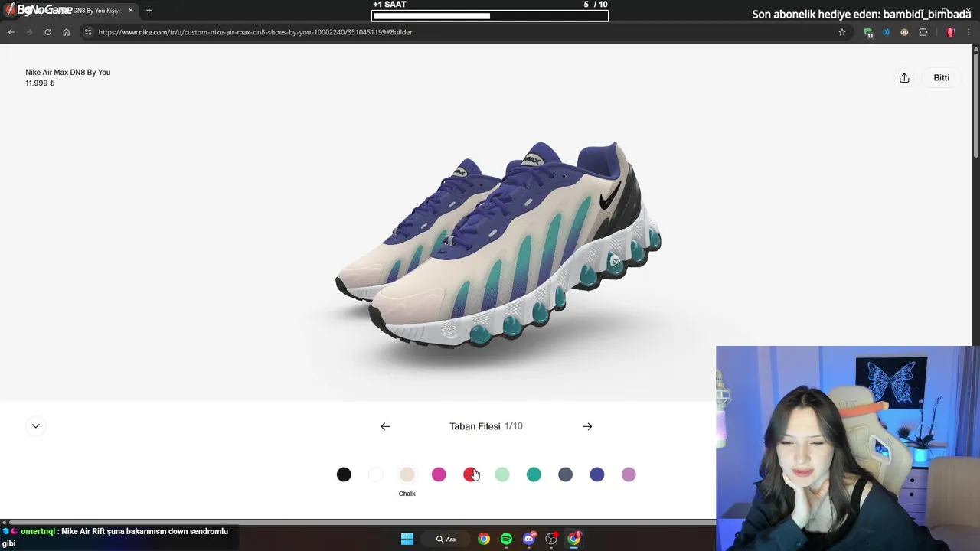Click the browser forward arrow

pos(29,32)
